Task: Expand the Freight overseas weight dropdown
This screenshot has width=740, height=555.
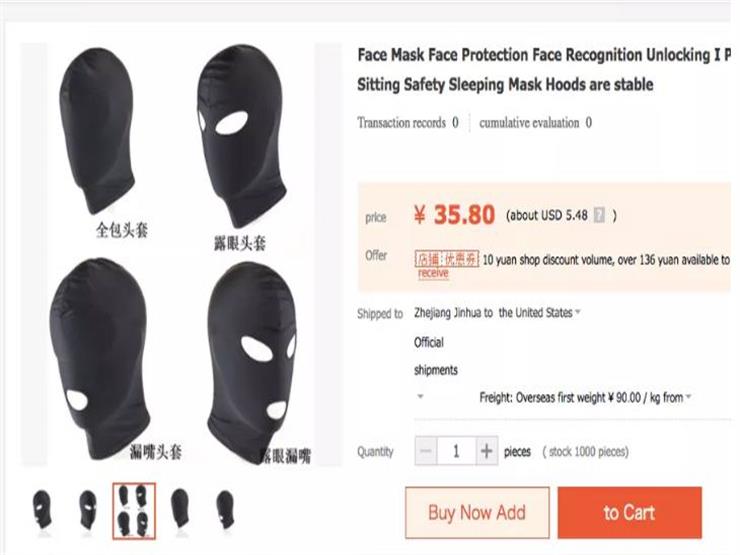Action: [x=690, y=398]
